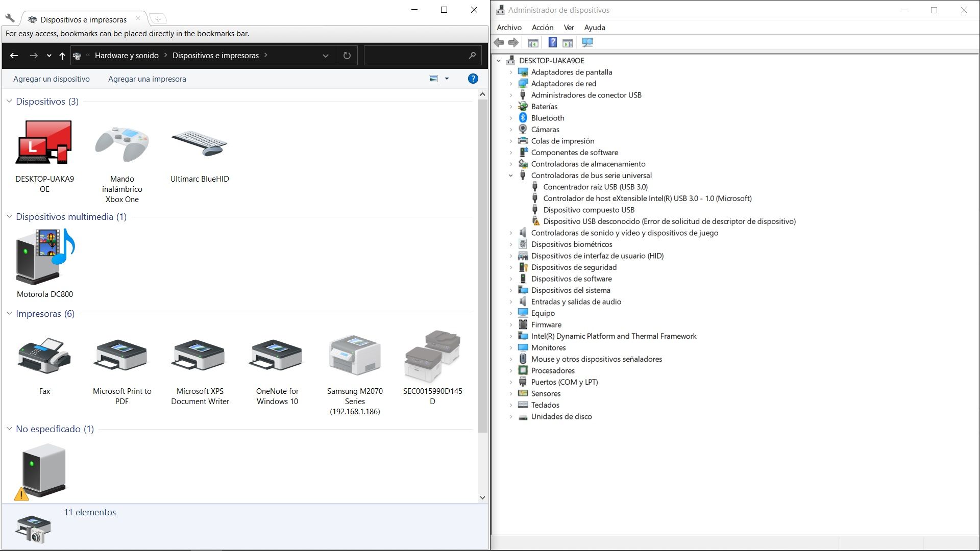Expand the Procesadores node
This screenshot has width=980, height=551.
tap(511, 371)
